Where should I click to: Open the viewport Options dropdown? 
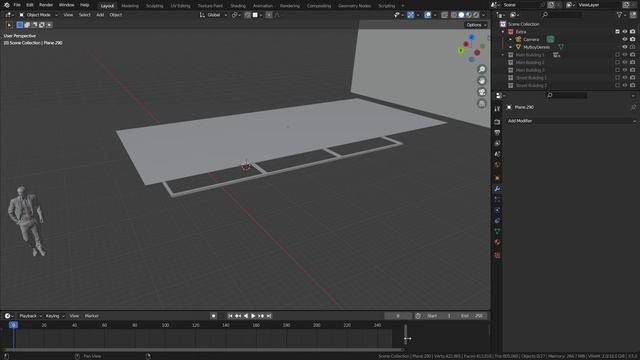tap(476, 25)
